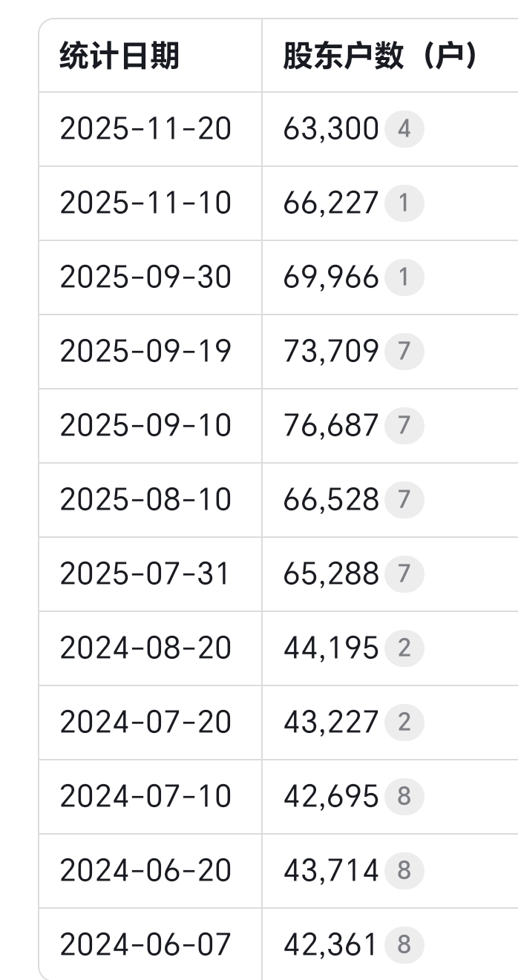Open citation badge 1 next to 66,227
The width and height of the screenshot is (518, 980).
point(404,203)
